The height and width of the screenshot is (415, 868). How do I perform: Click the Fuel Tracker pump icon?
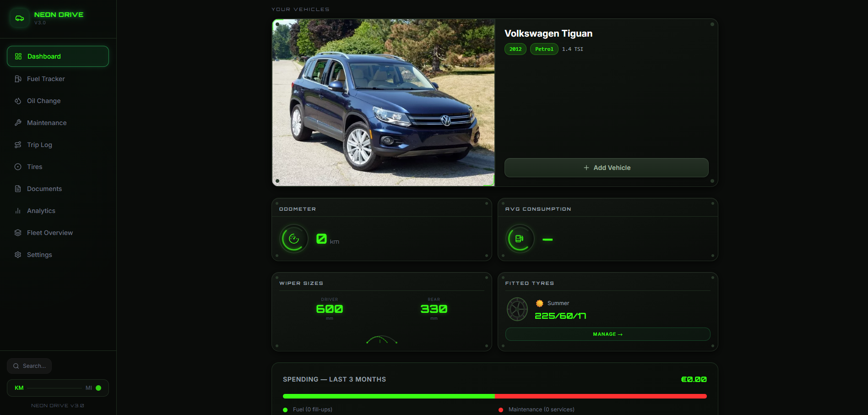[18, 79]
